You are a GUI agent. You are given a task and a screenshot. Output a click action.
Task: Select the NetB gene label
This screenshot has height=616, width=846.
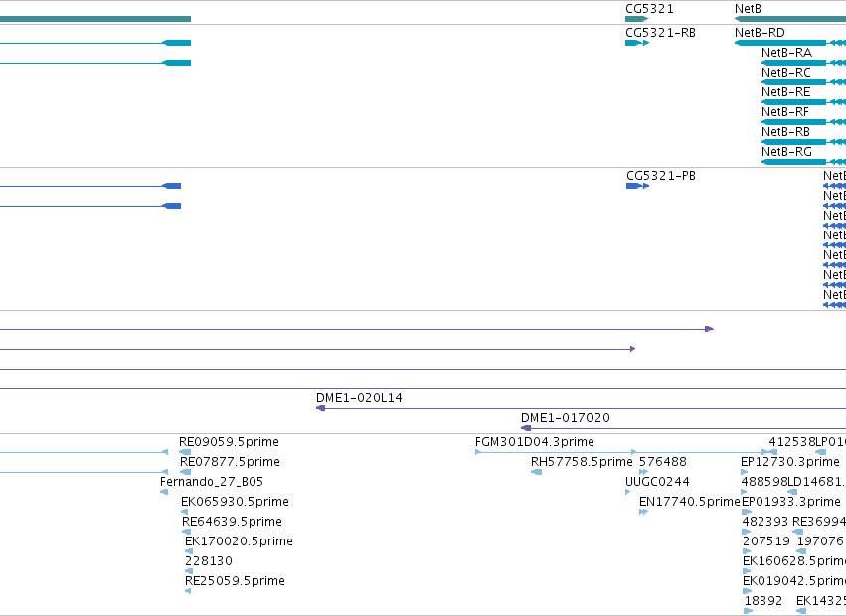[x=748, y=9]
